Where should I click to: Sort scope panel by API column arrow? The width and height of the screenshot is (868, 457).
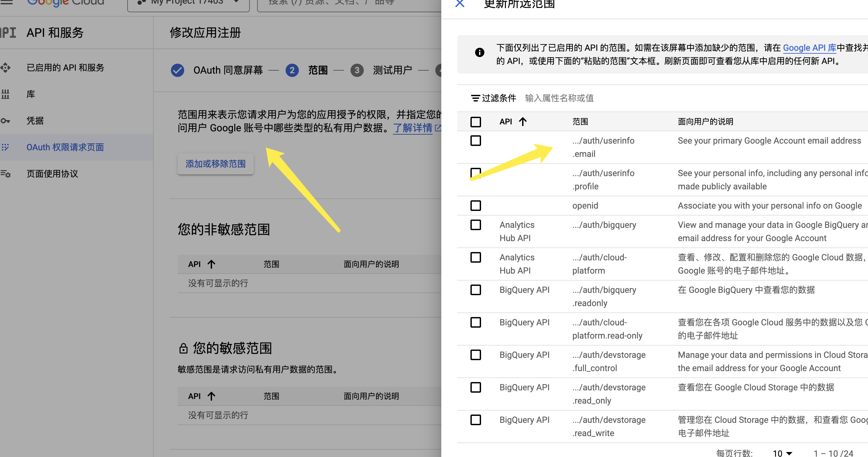click(x=522, y=121)
